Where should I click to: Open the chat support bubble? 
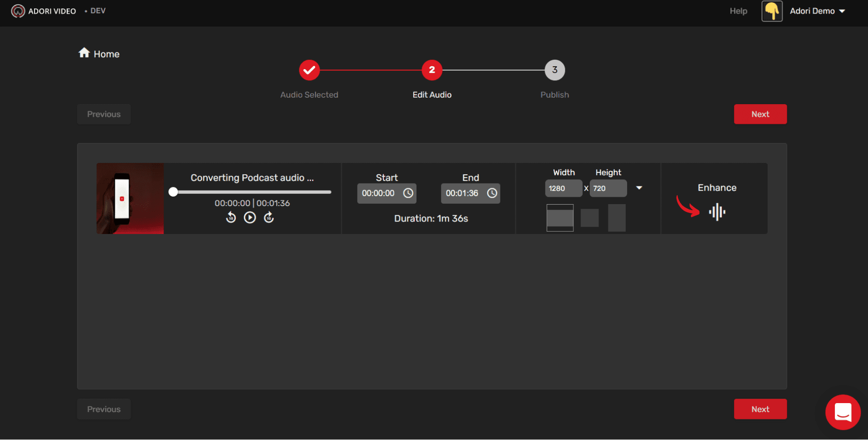click(x=843, y=412)
